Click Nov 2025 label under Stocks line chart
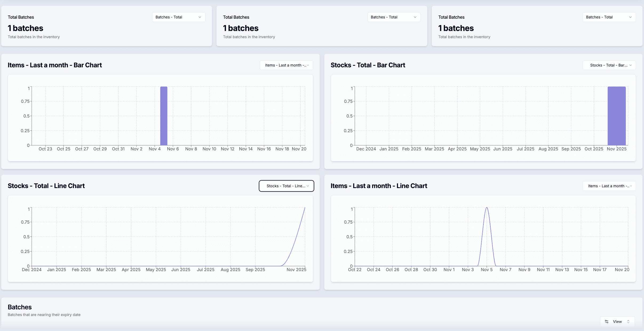The width and height of the screenshot is (644, 331). (296, 270)
